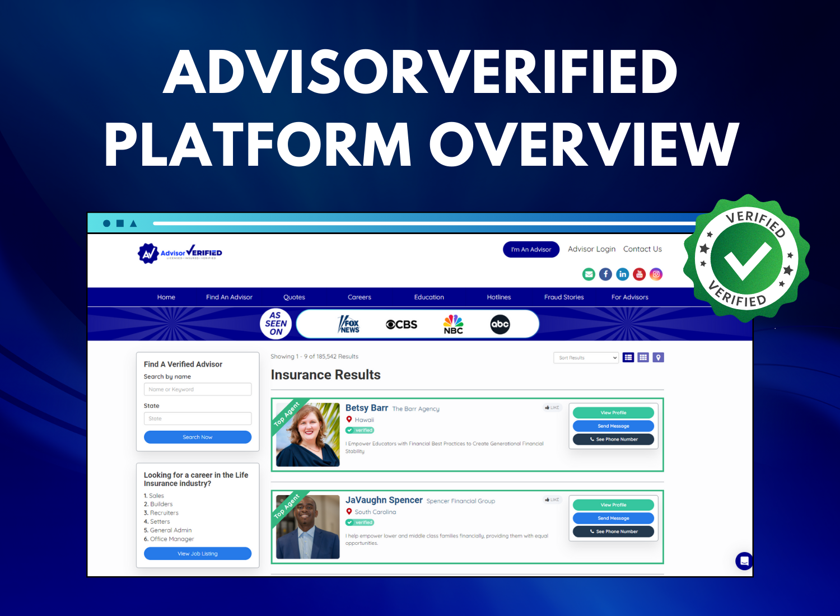Click the I'm An Advisor button
Screen dimensions: 840x616
tap(531, 250)
